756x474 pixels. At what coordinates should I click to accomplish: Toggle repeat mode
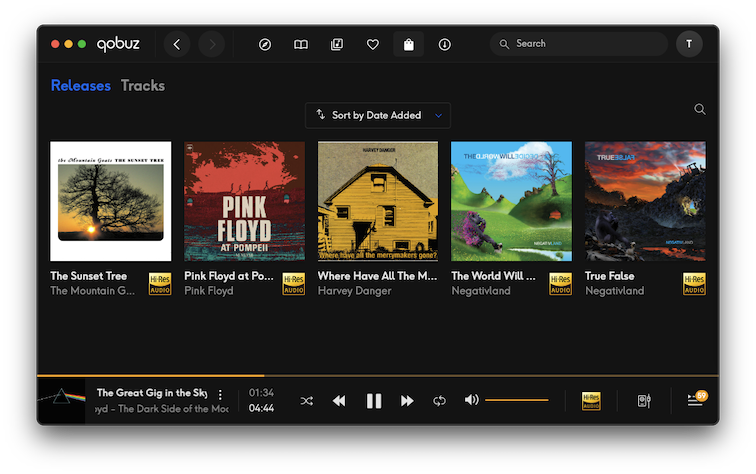click(439, 401)
